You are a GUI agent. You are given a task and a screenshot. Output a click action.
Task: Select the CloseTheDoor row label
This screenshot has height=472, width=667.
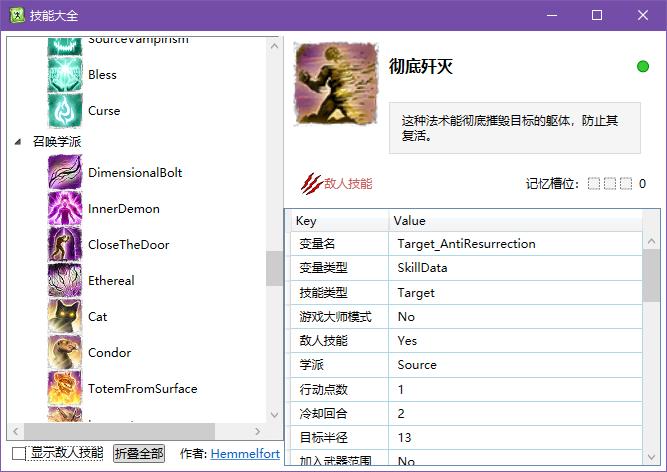pos(128,245)
